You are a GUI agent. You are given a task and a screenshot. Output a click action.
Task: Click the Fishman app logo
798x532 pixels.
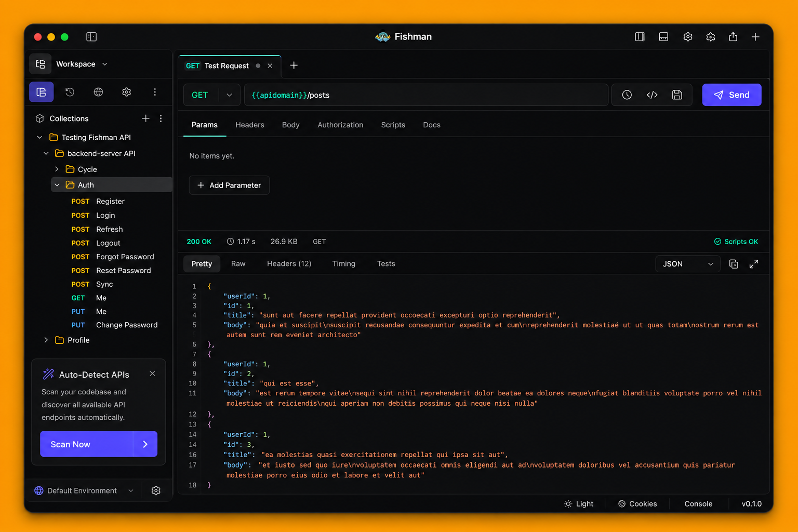click(x=383, y=37)
